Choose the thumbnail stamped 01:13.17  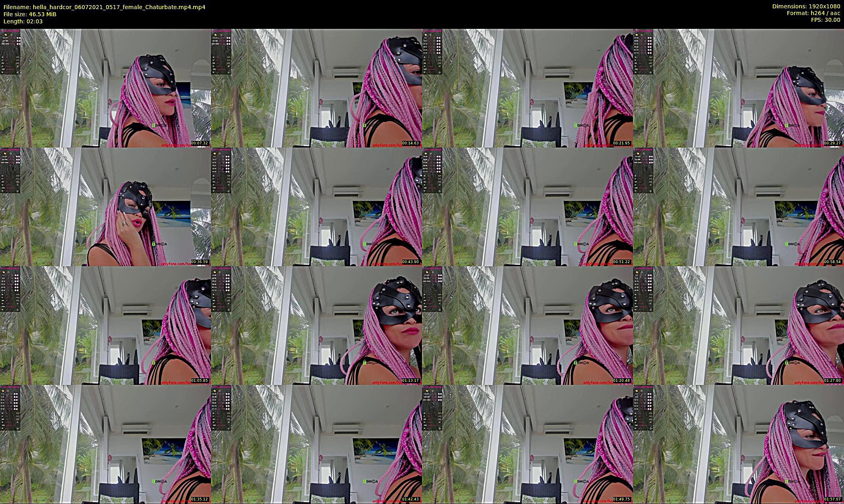[316, 326]
